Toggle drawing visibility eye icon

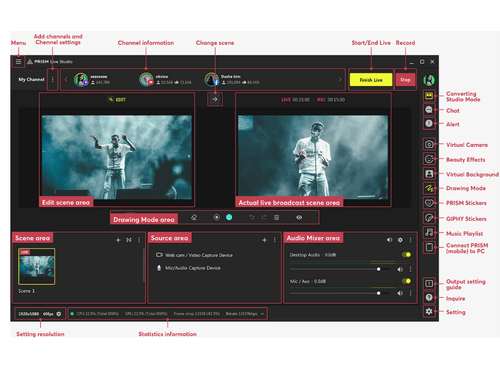point(299,217)
